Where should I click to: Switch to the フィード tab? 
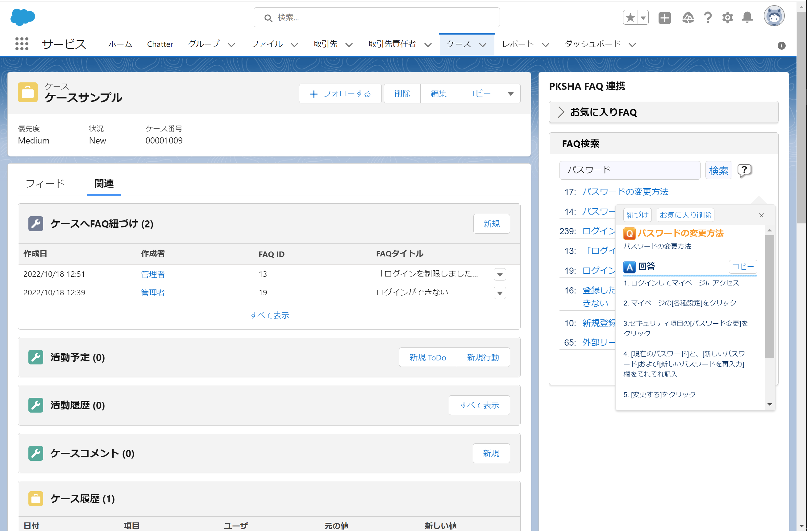pyautogui.click(x=45, y=184)
